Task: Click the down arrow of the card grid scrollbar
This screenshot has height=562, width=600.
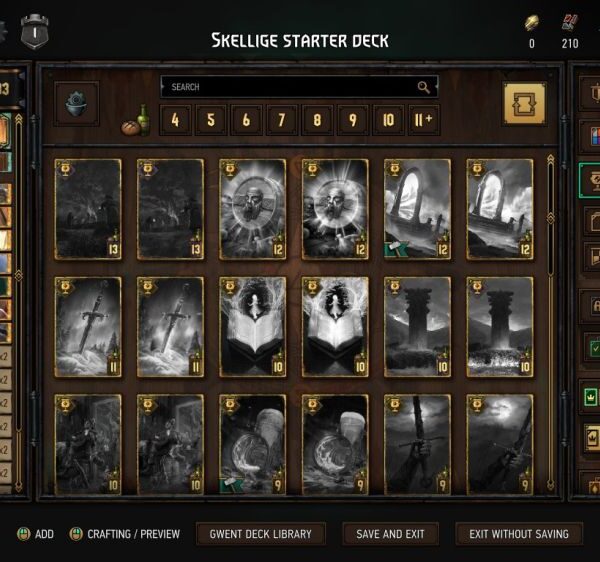Action: [x=550, y=485]
